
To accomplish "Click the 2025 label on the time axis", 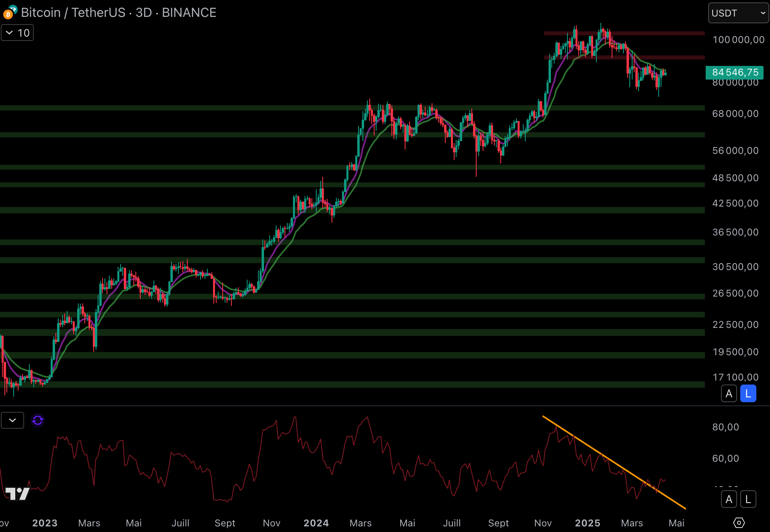I will coord(587,523).
